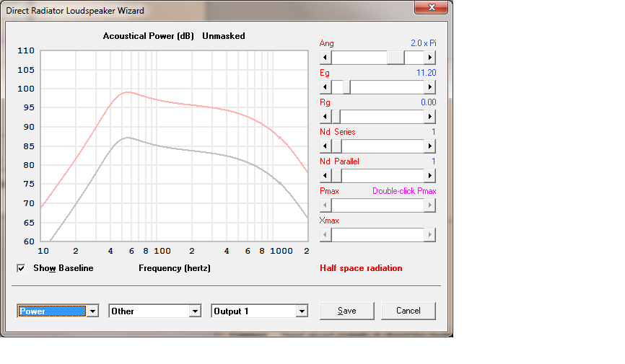Click Pmax slider left arrow

[325, 205]
